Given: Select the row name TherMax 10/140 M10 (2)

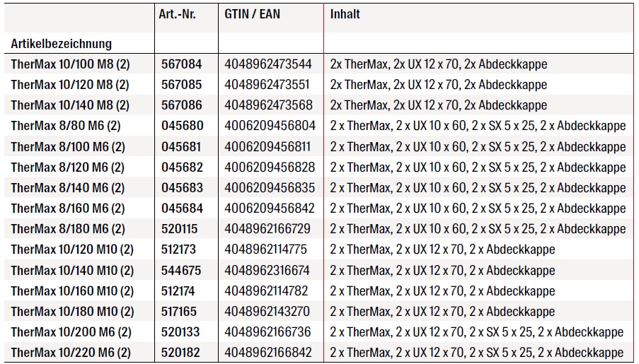Looking at the screenshot, I should coord(72,271).
